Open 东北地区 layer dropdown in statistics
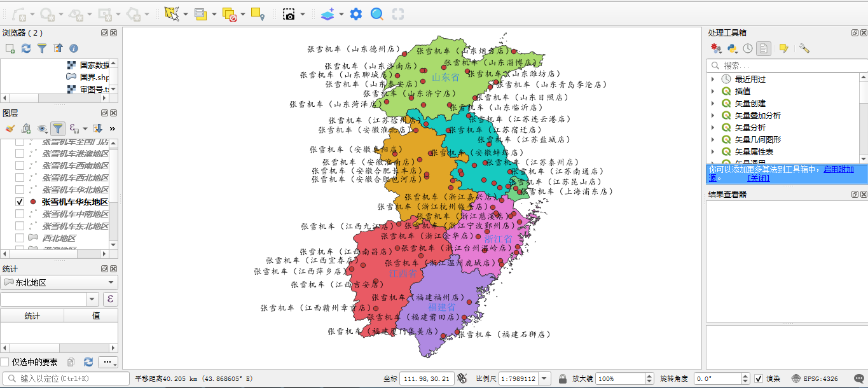 tap(59, 282)
